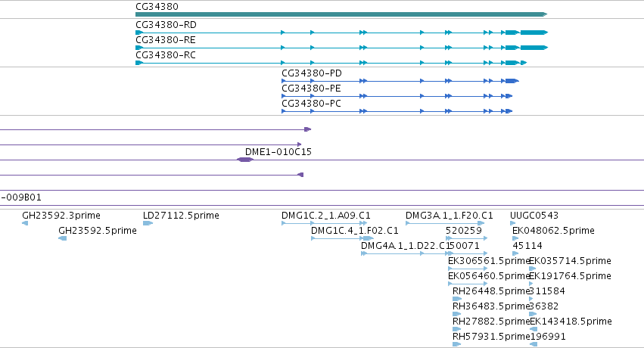
Task: Click the 50071 feature label
Action: tap(465, 246)
